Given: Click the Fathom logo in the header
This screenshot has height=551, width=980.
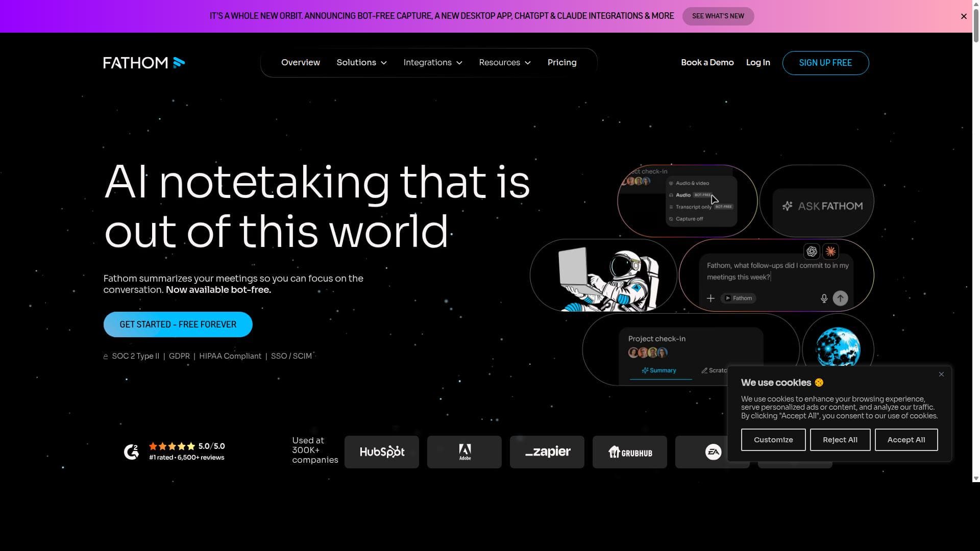Looking at the screenshot, I should tap(144, 63).
